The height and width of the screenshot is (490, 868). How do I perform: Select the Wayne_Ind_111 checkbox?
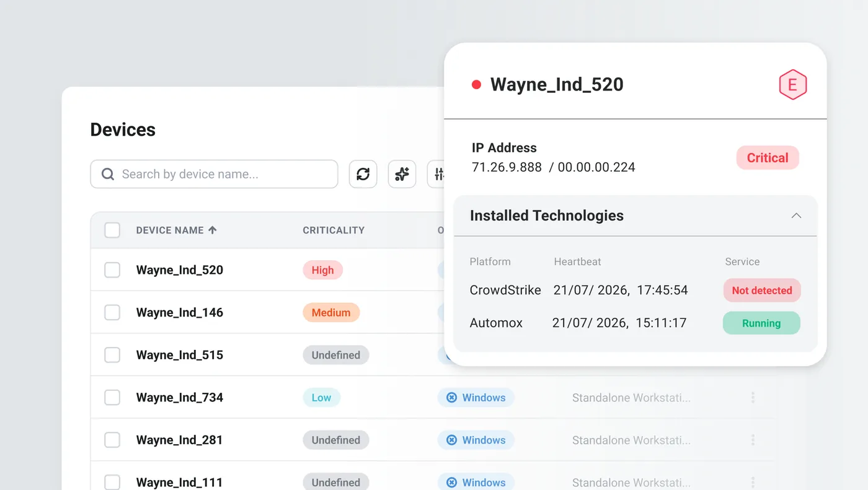pos(112,482)
